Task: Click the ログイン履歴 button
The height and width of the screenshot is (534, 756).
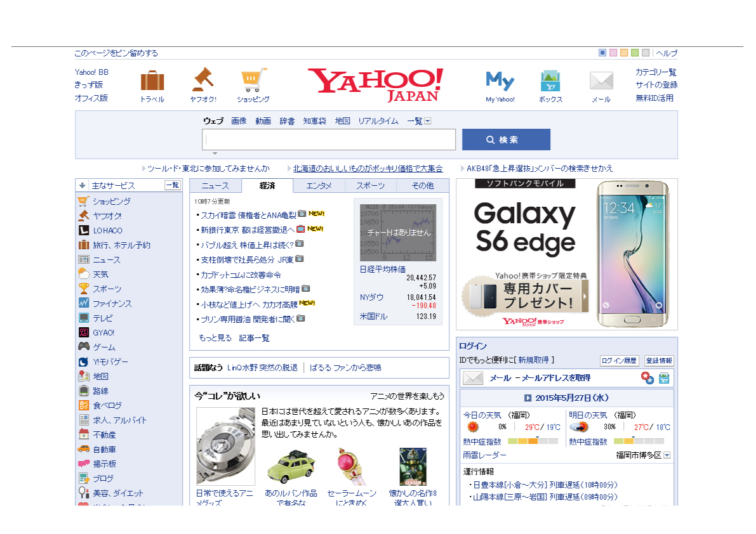Action: pyautogui.click(x=620, y=361)
